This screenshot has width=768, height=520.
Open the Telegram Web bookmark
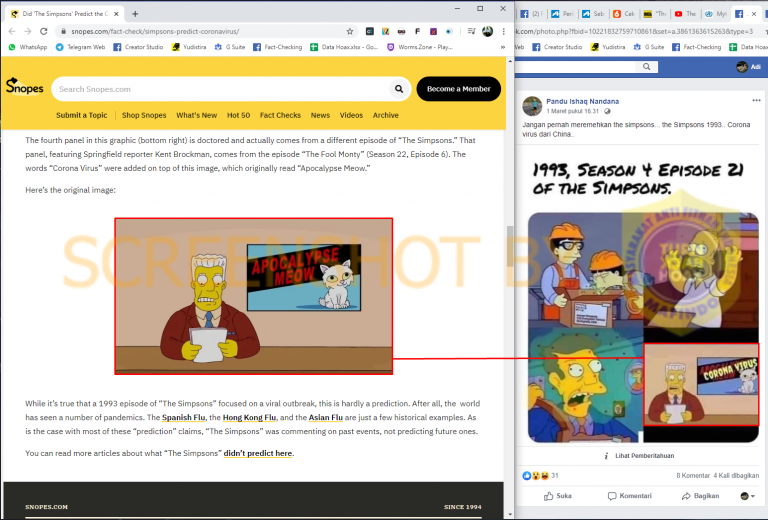80,47
